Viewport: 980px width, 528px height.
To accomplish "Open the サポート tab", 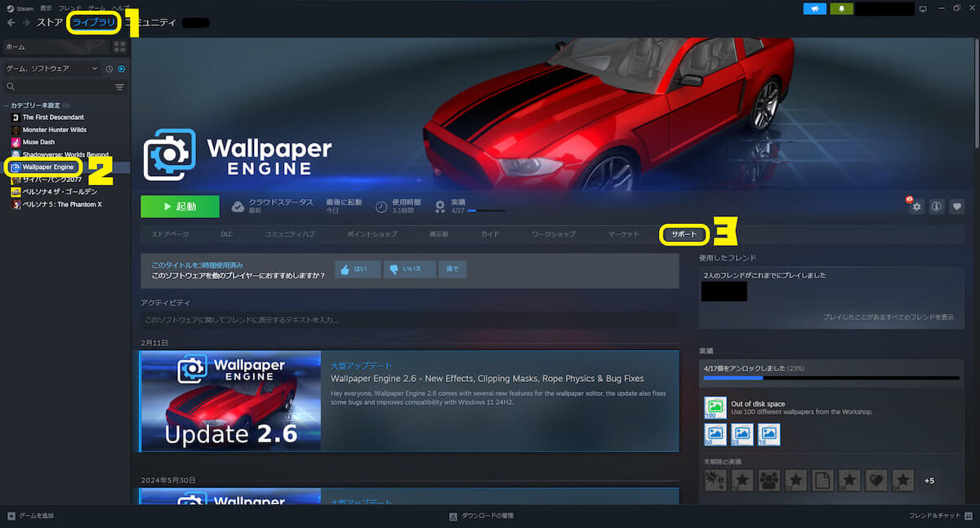I will tap(684, 235).
